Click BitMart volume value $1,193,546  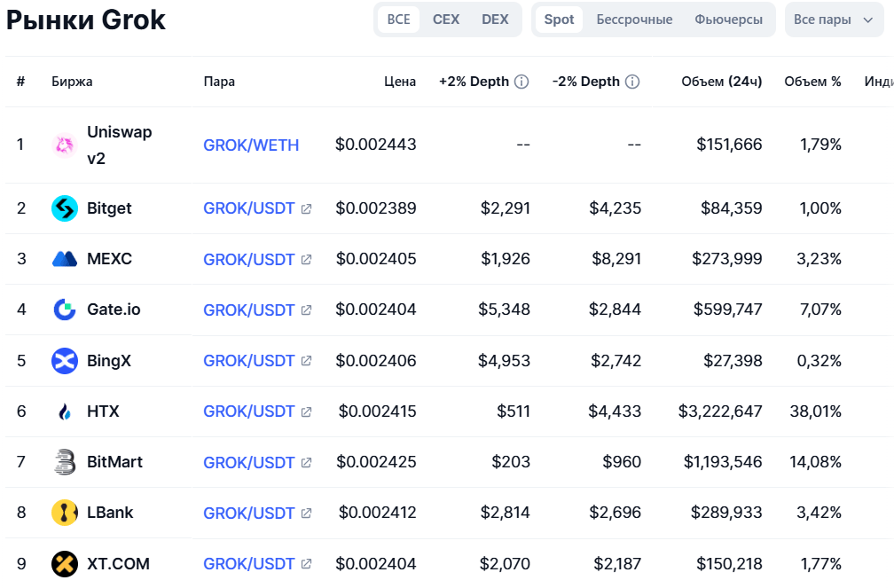tap(723, 462)
